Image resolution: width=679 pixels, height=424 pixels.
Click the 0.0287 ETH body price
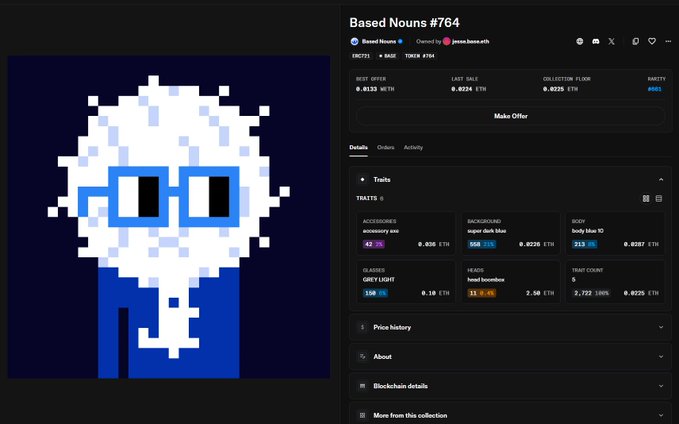(641, 244)
